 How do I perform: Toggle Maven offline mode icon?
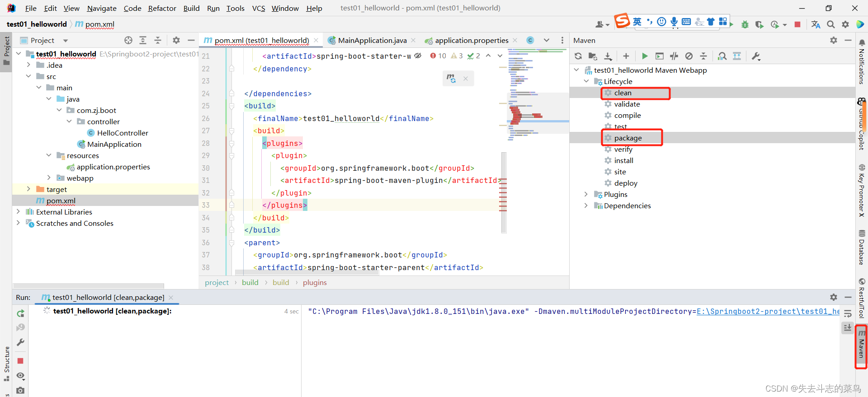tap(674, 56)
